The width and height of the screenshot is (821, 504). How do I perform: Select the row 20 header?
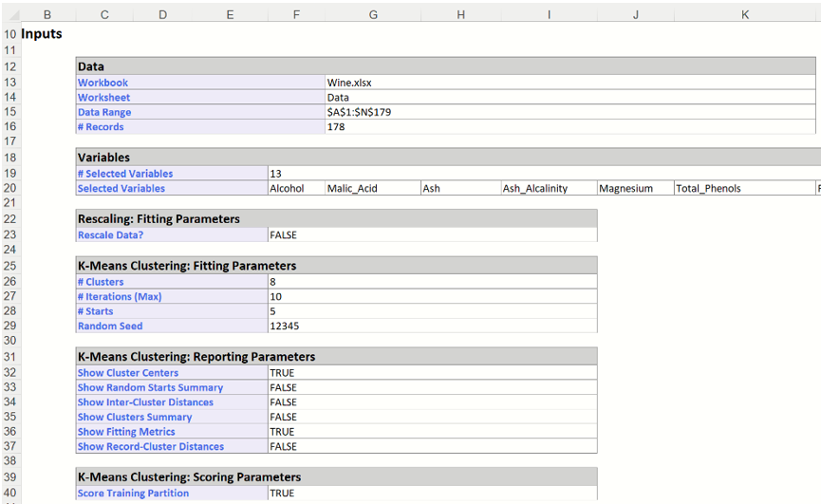[x=9, y=189]
